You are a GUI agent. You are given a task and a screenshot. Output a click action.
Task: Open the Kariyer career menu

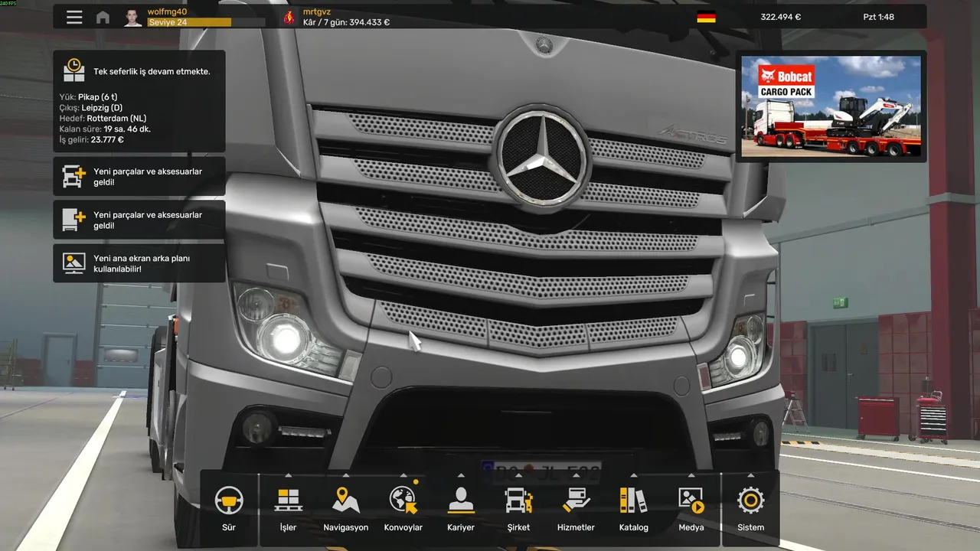click(461, 509)
